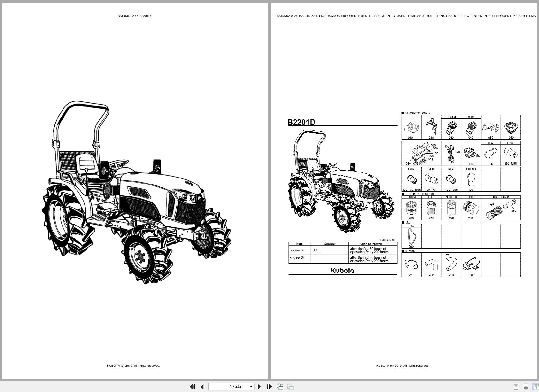Viewport: 539px width, 392px height.
Task: Jump to the last page
Action: point(269,387)
